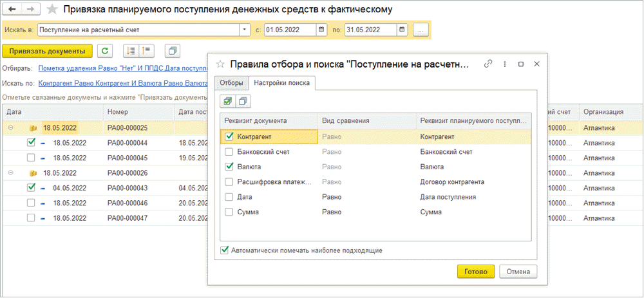
Task: Open the Искать в dropdown list
Action: 245,30
